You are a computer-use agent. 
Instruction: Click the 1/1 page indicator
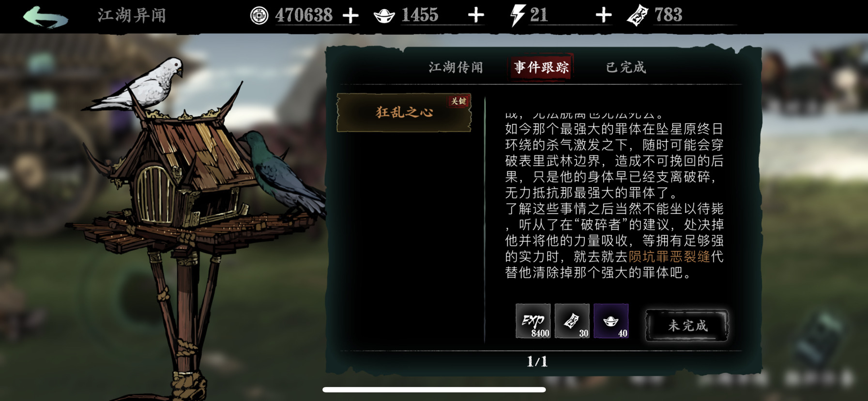[x=537, y=361]
